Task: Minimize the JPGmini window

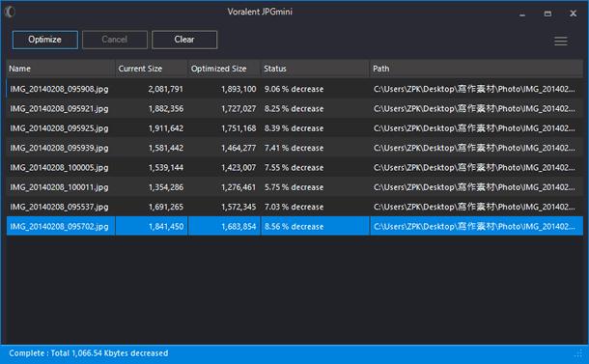Action: tap(522, 14)
